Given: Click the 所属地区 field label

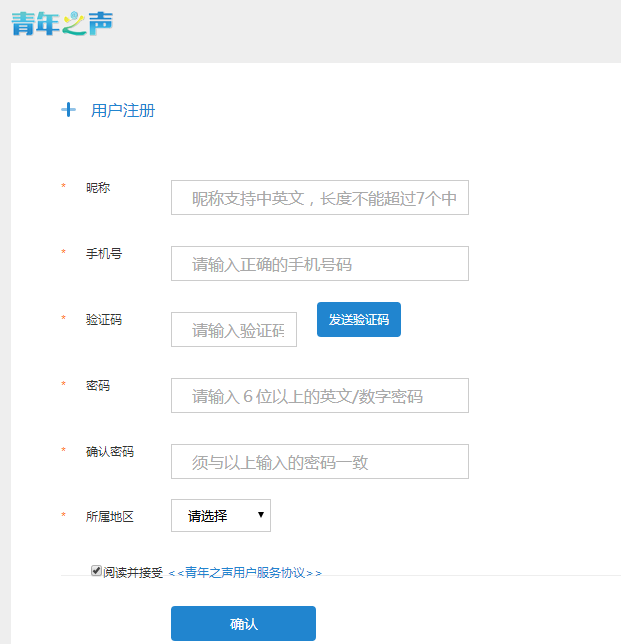Looking at the screenshot, I should [x=110, y=517].
